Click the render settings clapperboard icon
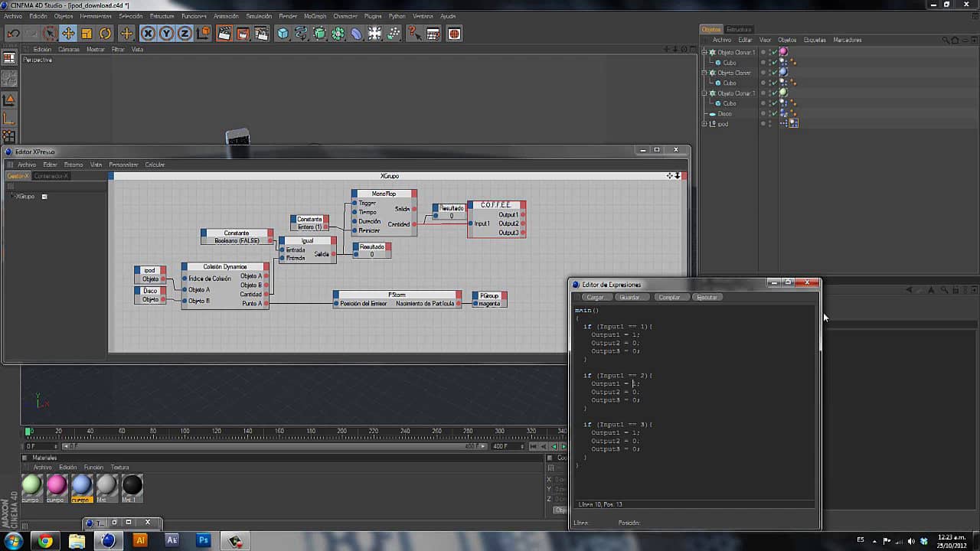The height and width of the screenshot is (551, 980). point(262,34)
